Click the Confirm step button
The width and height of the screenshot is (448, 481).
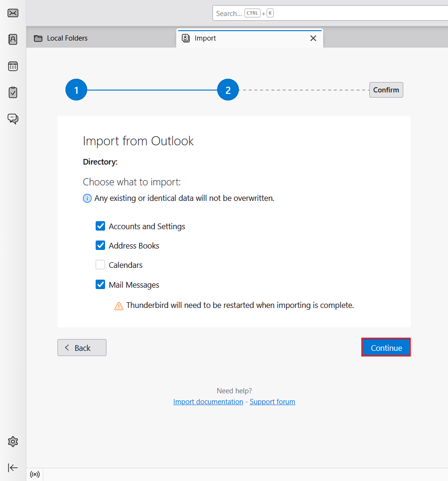(x=386, y=90)
